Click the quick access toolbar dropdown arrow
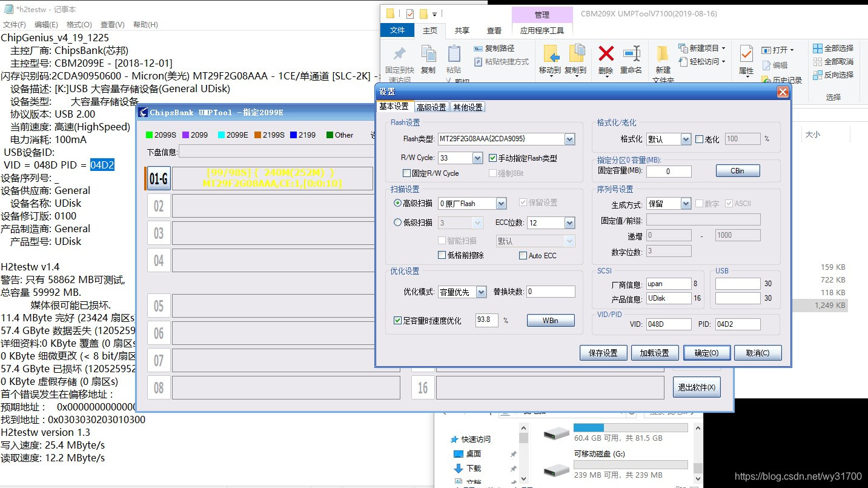 tap(435, 13)
